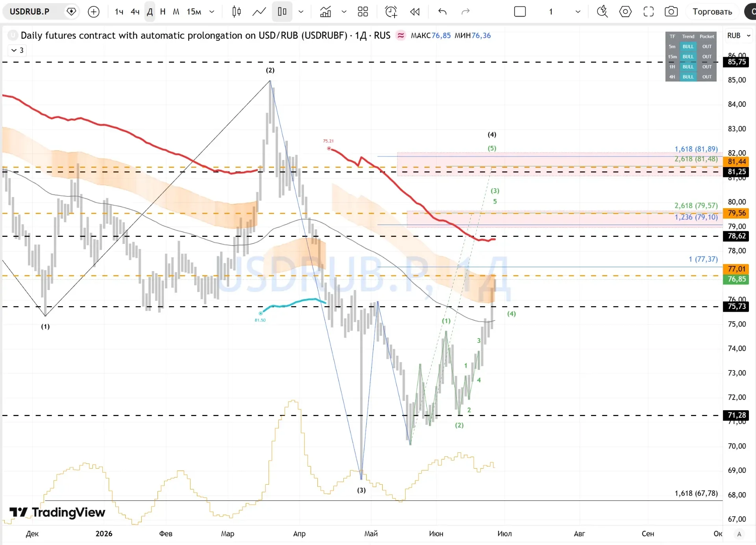The image size is (756, 545).
Task: Create an alert with the clock-plus icon
Action: [x=391, y=12]
